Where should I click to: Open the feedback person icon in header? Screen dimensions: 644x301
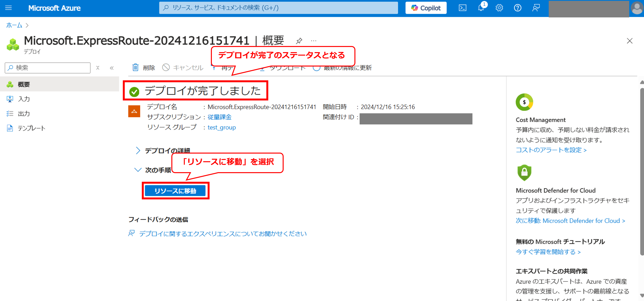536,8
